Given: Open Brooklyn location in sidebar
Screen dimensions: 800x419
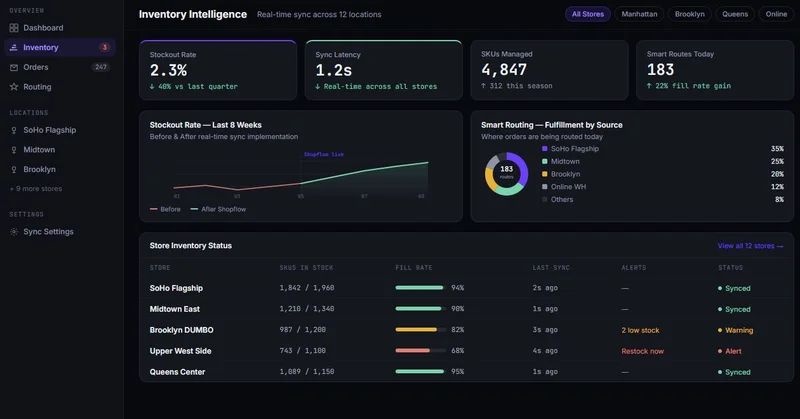Looking at the screenshot, I should coord(60,169).
